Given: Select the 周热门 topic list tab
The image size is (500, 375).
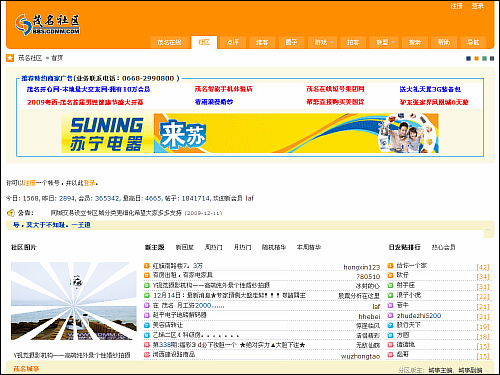Looking at the screenshot, I should (x=214, y=247).
